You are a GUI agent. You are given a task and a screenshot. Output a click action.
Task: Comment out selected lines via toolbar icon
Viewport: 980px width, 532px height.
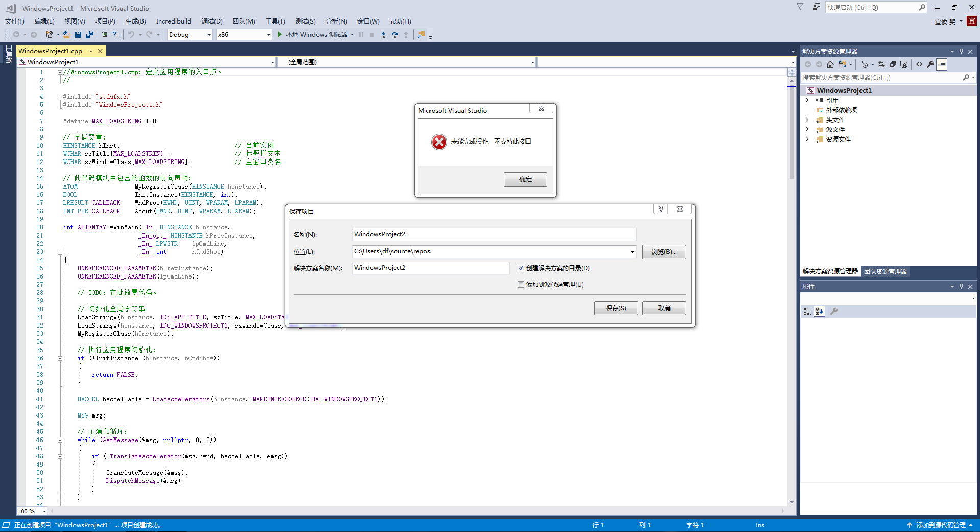pyautogui.click(x=105, y=35)
